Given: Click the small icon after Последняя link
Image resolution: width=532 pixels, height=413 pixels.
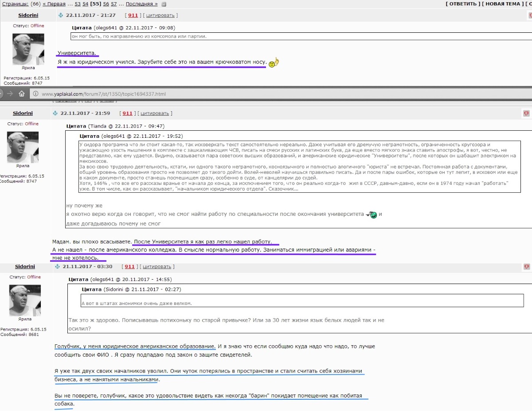Looking at the screenshot, I should coord(164,4).
